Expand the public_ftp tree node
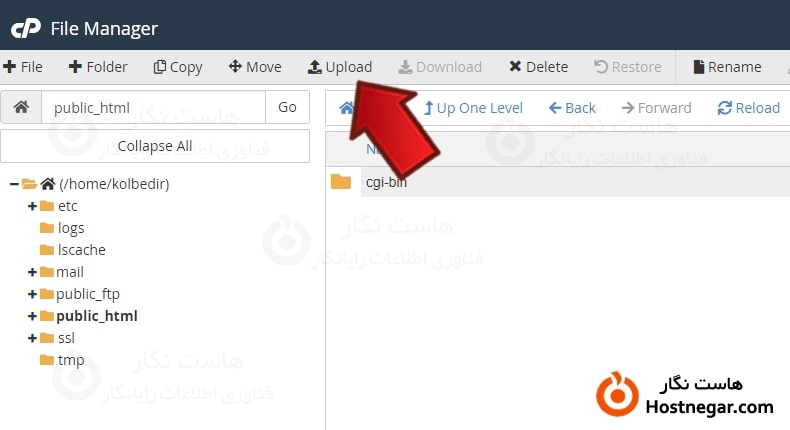Image resolution: width=790 pixels, height=430 pixels. [32, 294]
